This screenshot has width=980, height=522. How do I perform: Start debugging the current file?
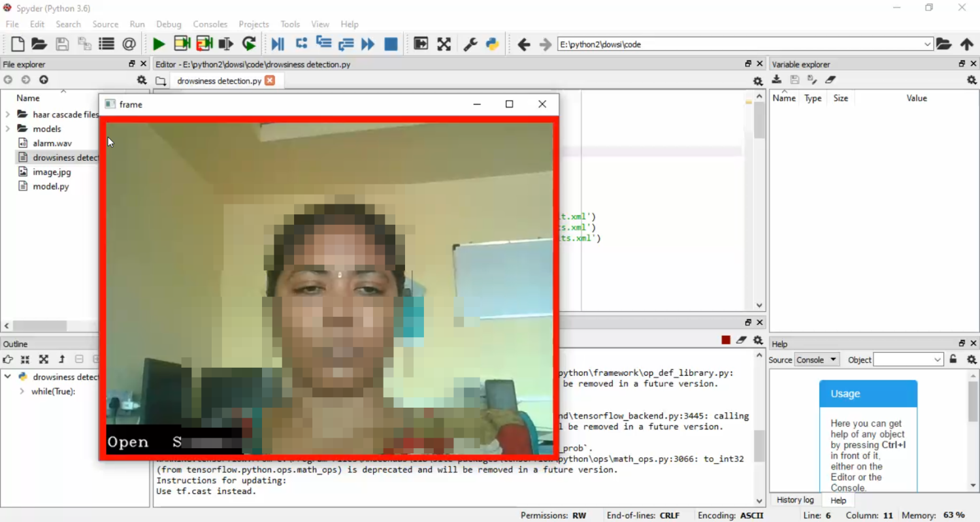[x=277, y=44]
